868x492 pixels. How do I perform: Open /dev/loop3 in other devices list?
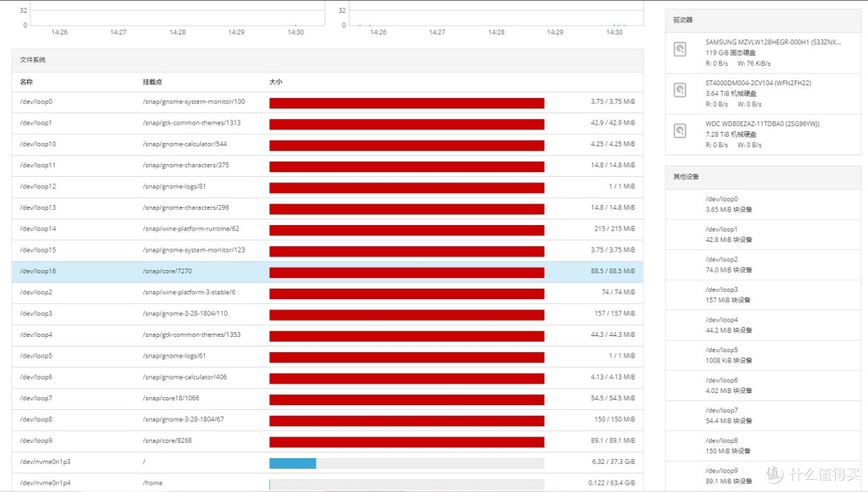coord(763,295)
